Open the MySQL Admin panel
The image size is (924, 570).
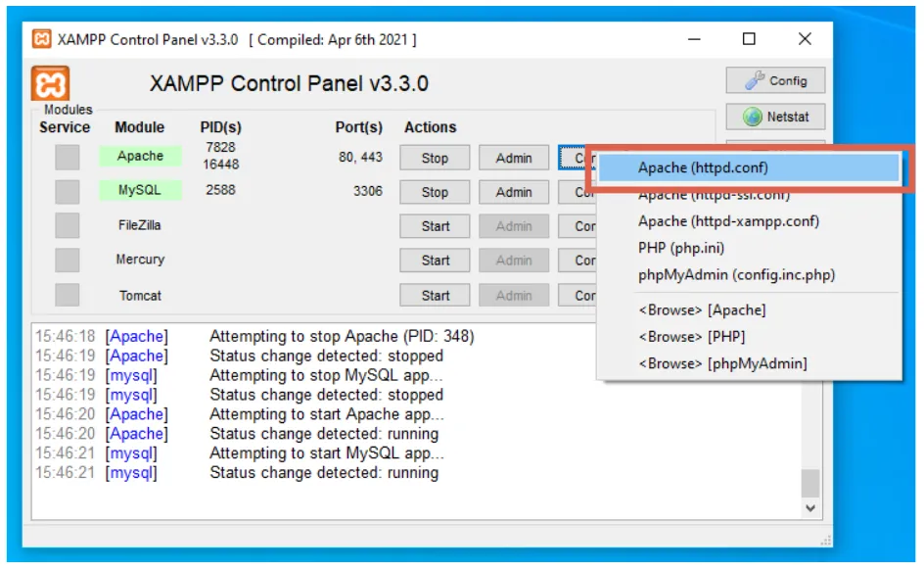point(514,192)
